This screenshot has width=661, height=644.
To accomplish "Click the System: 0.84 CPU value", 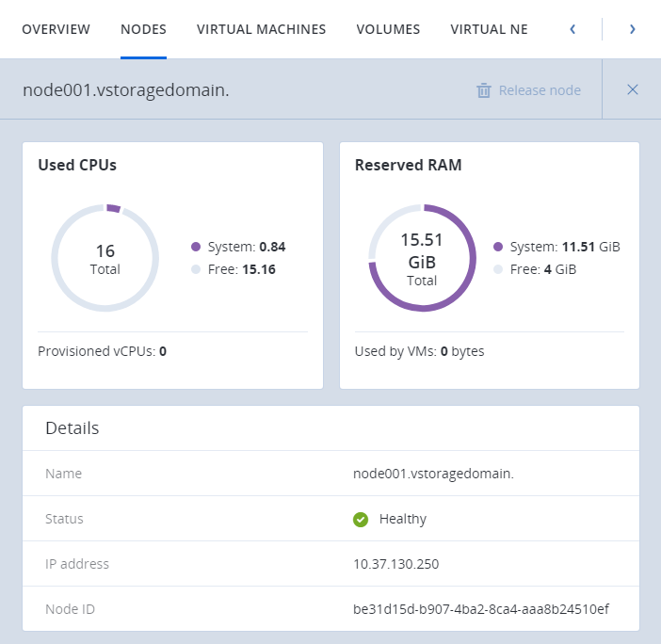I will click(x=247, y=247).
